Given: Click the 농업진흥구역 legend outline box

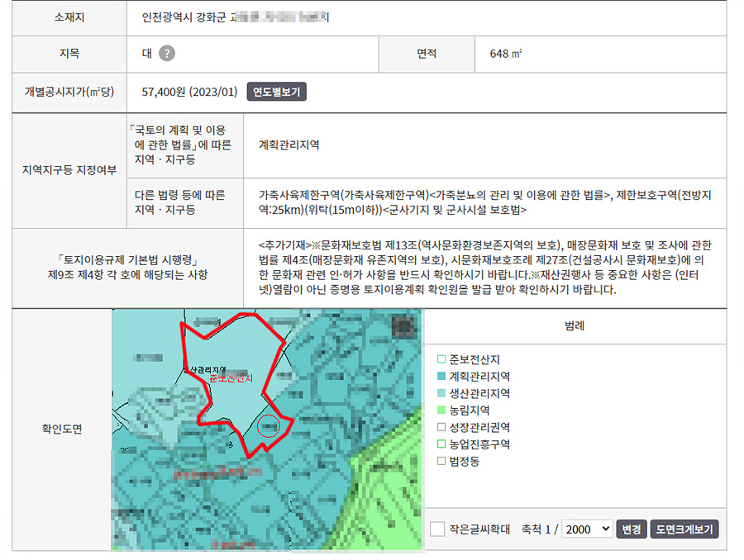Looking at the screenshot, I should pos(441,444).
